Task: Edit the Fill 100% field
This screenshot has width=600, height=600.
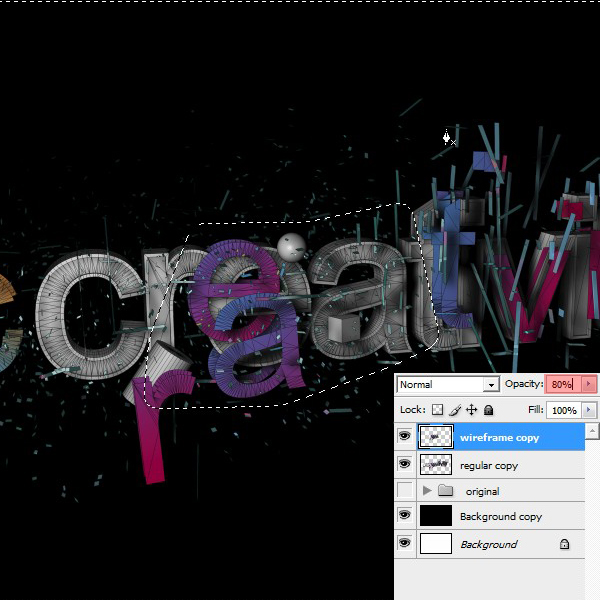Action: point(564,410)
